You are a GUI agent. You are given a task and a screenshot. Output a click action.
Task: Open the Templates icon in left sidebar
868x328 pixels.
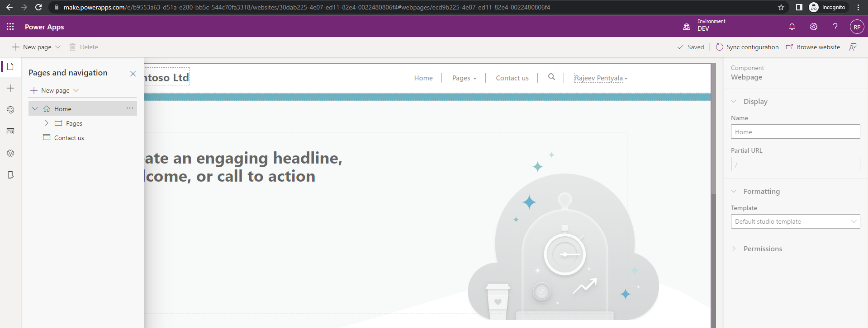[10, 131]
